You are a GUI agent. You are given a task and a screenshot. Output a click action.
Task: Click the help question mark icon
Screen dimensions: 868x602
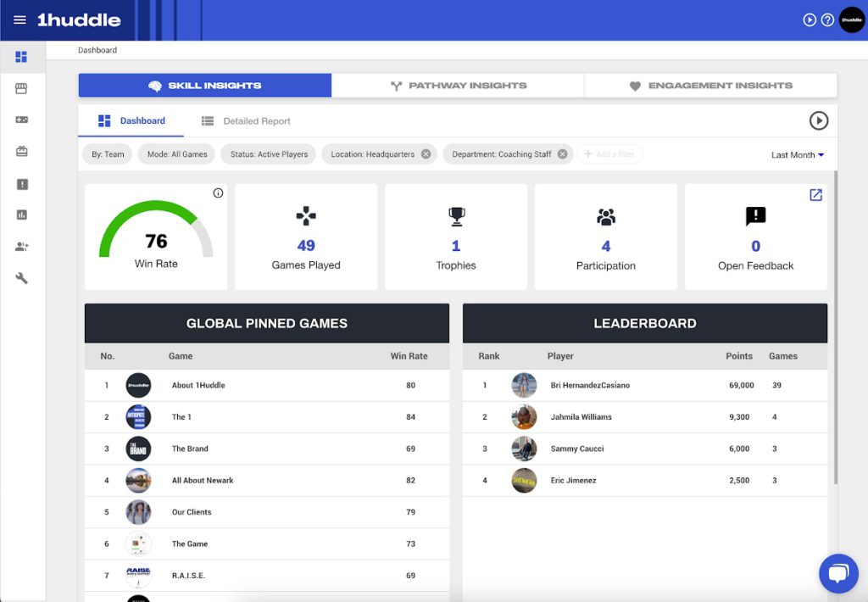pyautogui.click(x=827, y=20)
